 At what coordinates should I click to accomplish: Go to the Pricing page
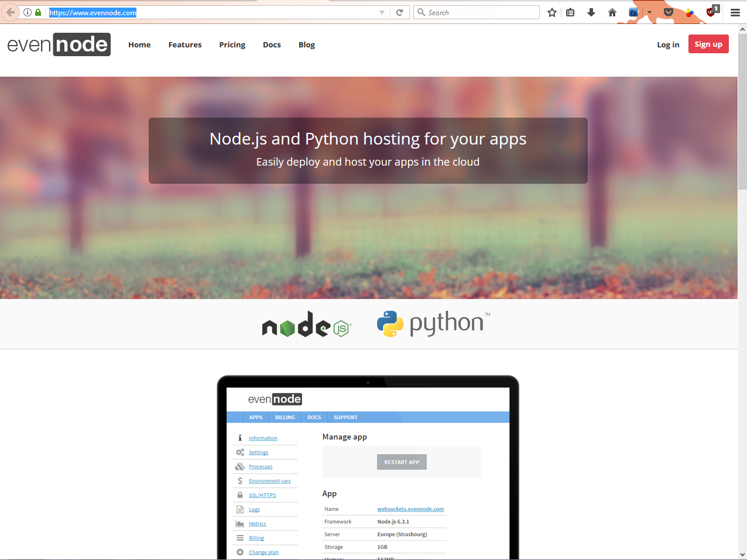(232, 44)
